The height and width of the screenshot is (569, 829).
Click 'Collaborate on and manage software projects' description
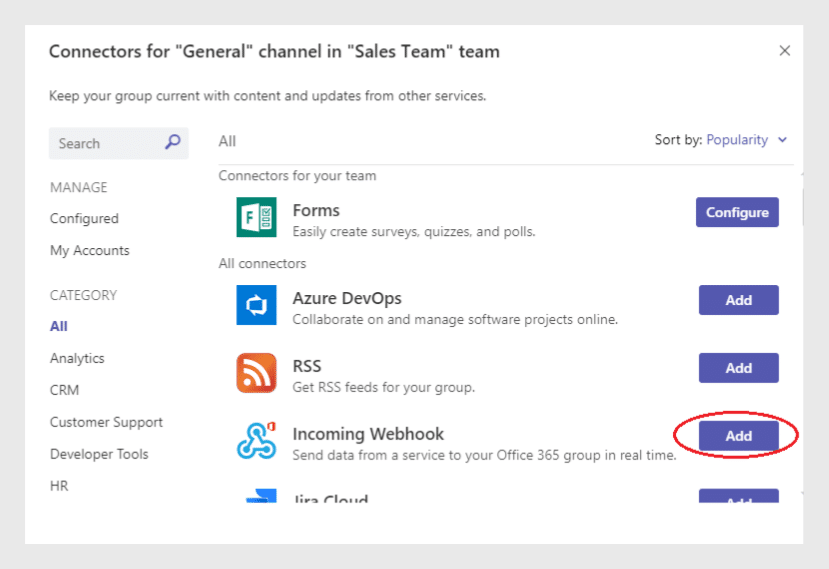pyautogui.click(x=455, y=319)
